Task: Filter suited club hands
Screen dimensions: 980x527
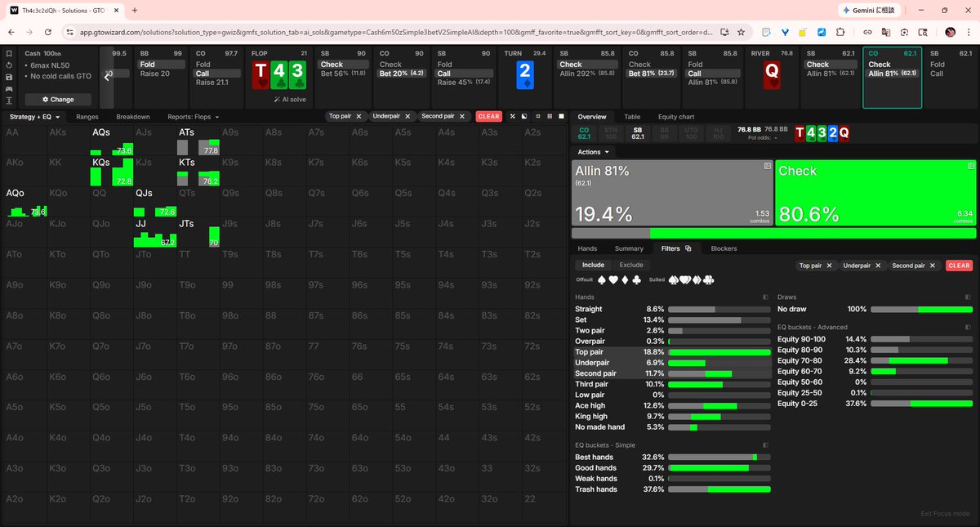Action: tap(709, 279)
